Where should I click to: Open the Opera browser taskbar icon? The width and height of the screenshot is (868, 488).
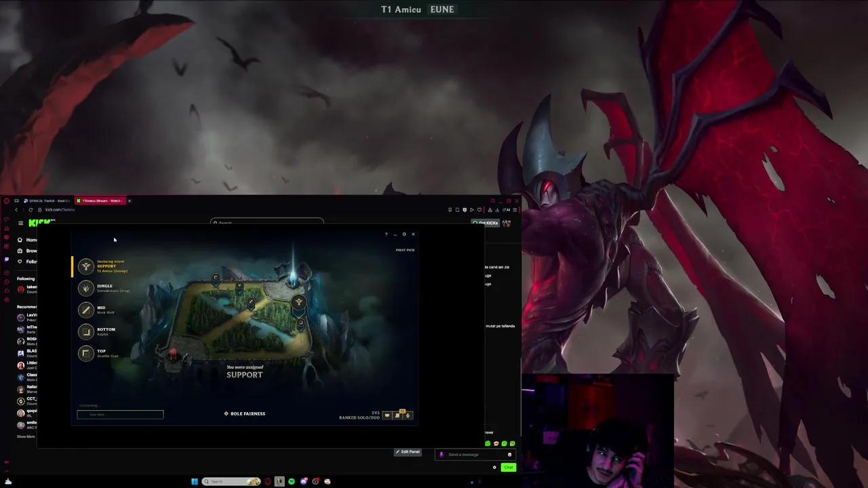pyautogui.click(x=268, y=481)
